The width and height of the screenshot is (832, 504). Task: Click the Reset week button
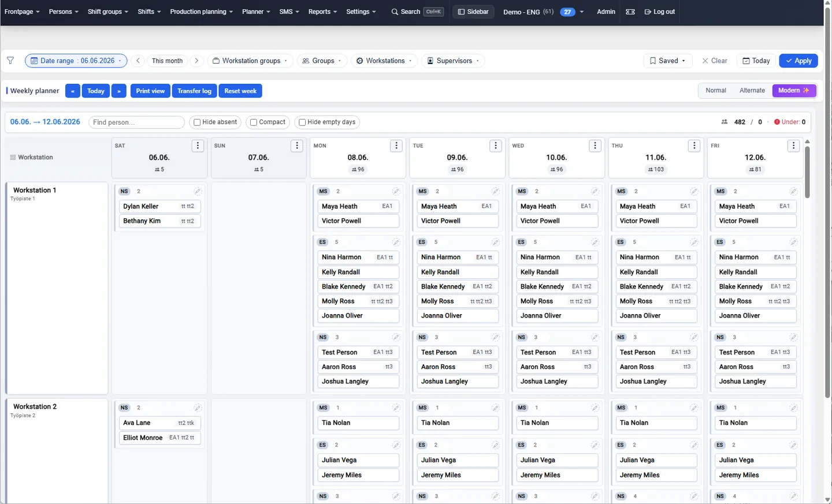[240, 91]
